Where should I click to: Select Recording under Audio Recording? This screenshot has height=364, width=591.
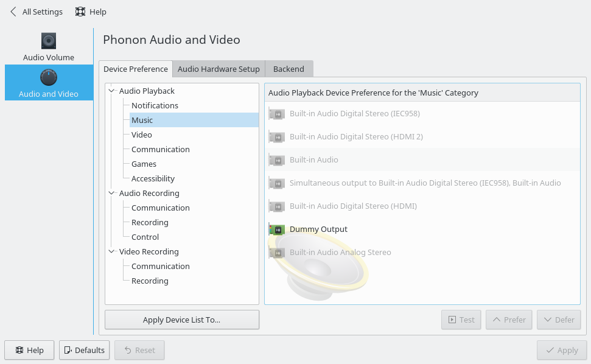pos(150,222)
